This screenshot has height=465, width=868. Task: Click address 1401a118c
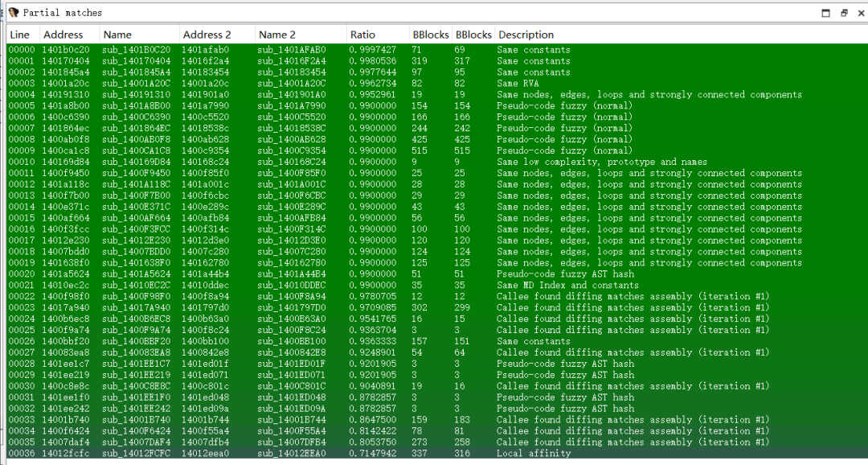[x=66, y=184]
